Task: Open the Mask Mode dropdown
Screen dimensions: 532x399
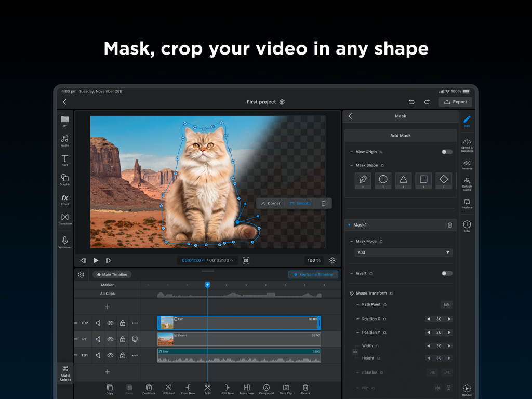Action: point(403,252)
